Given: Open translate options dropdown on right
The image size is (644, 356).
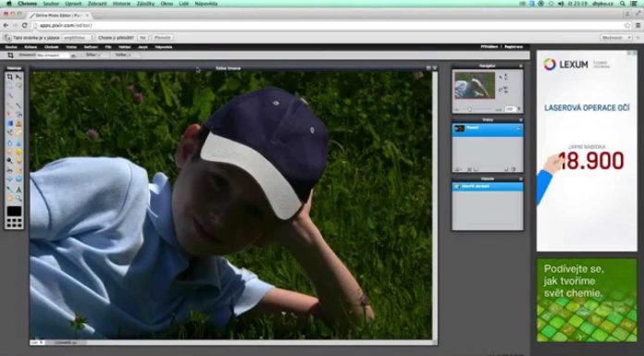Looking at the screenshot, I should click(x=615, y=37).
